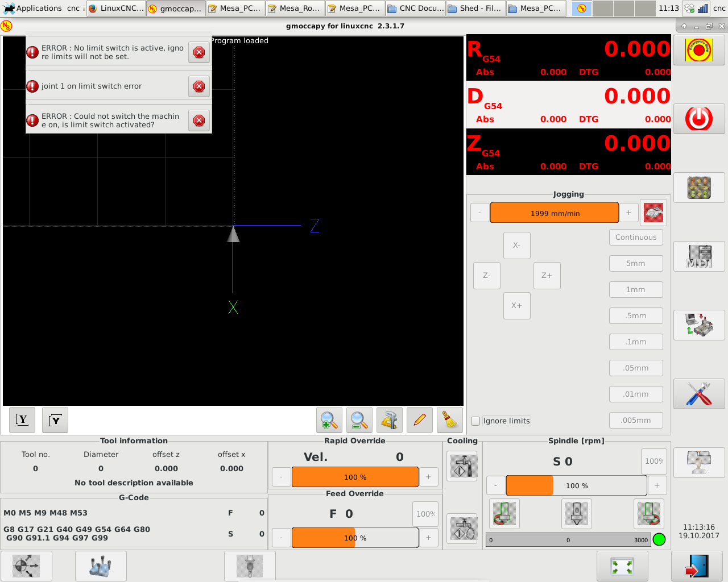This screenshot has height=582, width=728.
Task: Click Feed Override 100 % slider
Action: point(355,538)
